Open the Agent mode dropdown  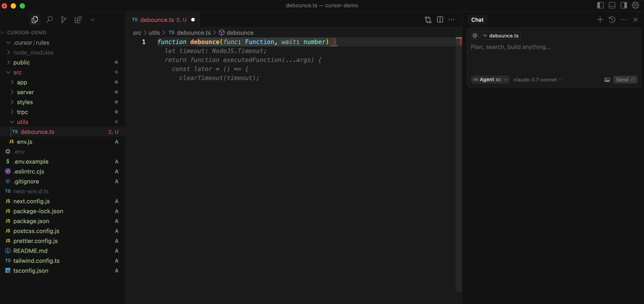(490, 80)
